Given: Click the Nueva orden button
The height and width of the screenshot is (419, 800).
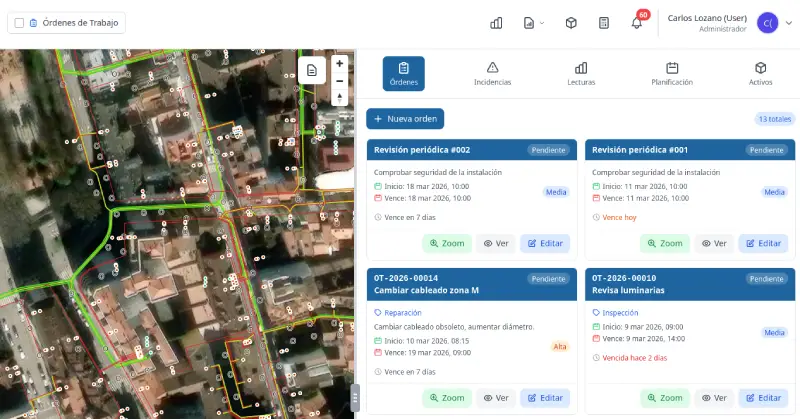Looking at the screenshot, I should point(405,119).
